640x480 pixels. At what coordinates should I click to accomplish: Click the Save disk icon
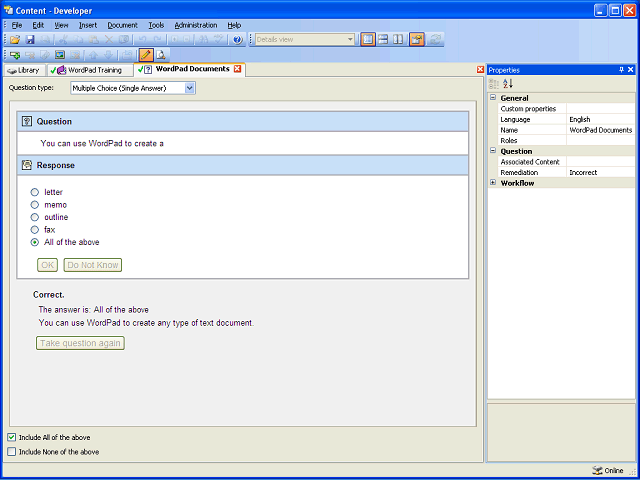[x=30, y=40]
